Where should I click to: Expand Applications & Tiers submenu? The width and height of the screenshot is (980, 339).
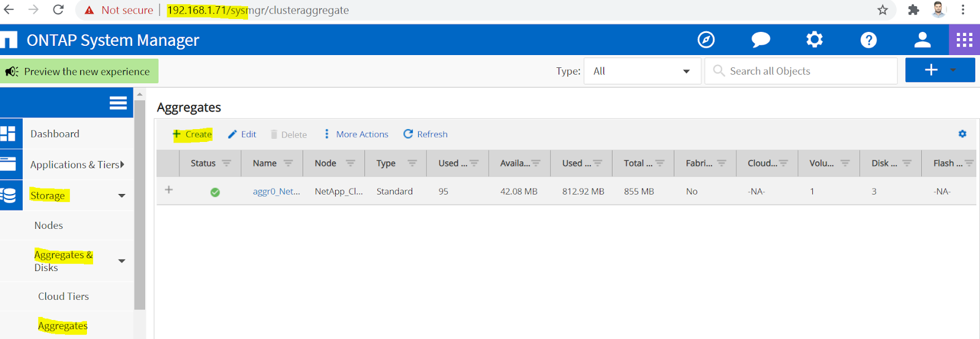pyautogui.click(x=123, y=164)
